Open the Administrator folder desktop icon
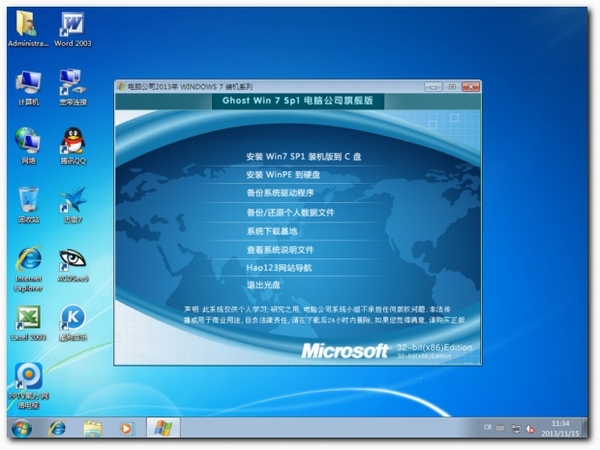The image size is (600, 450). 27,25
